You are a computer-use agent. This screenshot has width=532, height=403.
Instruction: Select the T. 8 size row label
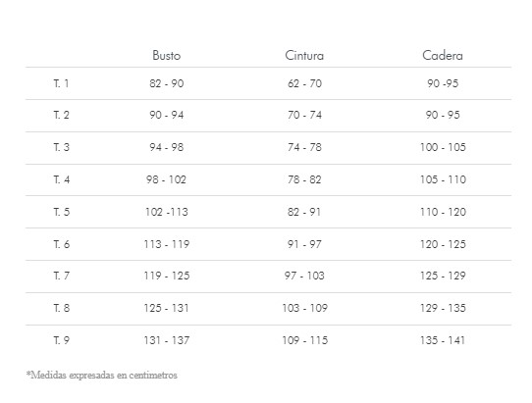[62, 308]
